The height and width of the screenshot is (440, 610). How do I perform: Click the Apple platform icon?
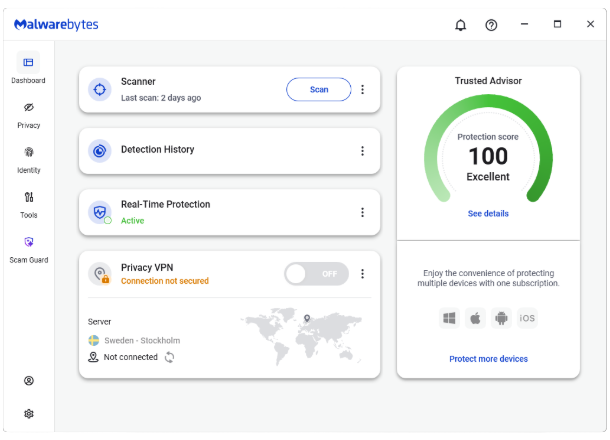tap(475, 318)
